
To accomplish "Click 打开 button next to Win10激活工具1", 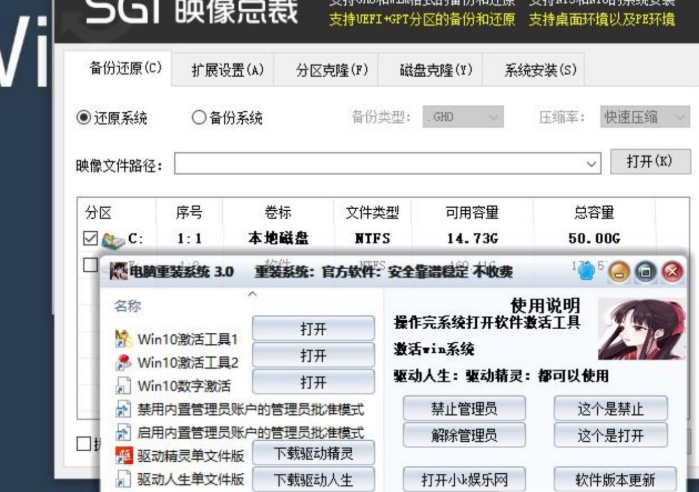I will pos(313,329).
